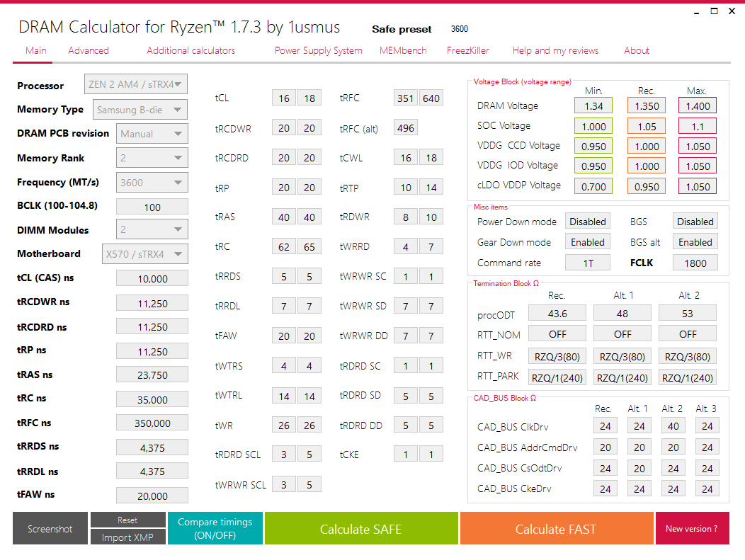Click RTT_NOM Rec. OFF value
This screenshot has height=560, width=745.
[x=557, y=334]
